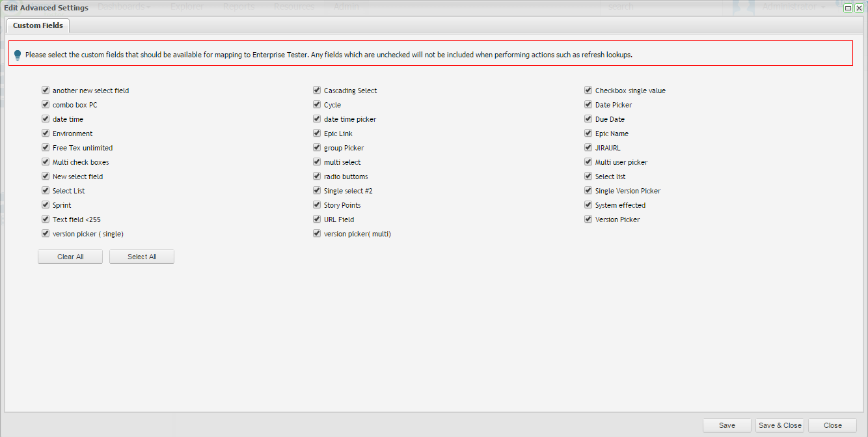Click the lightbulb info icon
This screenshot has width=868, height=437.
(18, 55)
